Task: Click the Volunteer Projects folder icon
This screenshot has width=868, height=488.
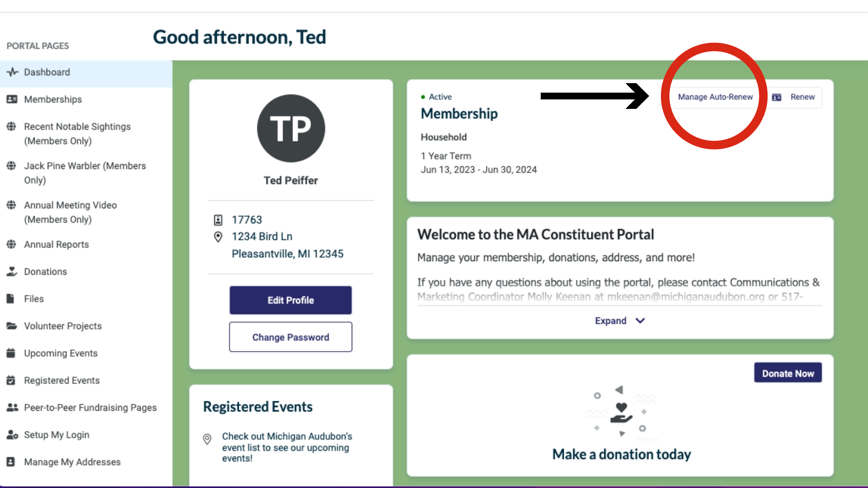Action: [12, 325]
